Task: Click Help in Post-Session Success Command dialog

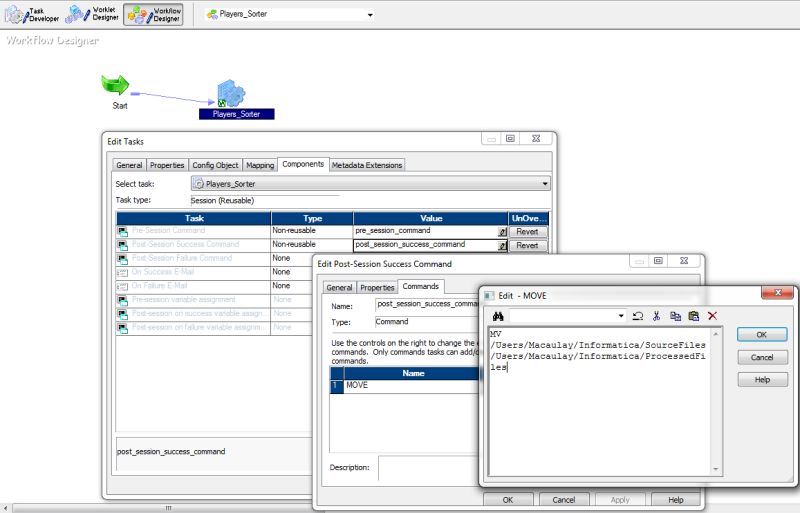Action: tap(676, 500)
